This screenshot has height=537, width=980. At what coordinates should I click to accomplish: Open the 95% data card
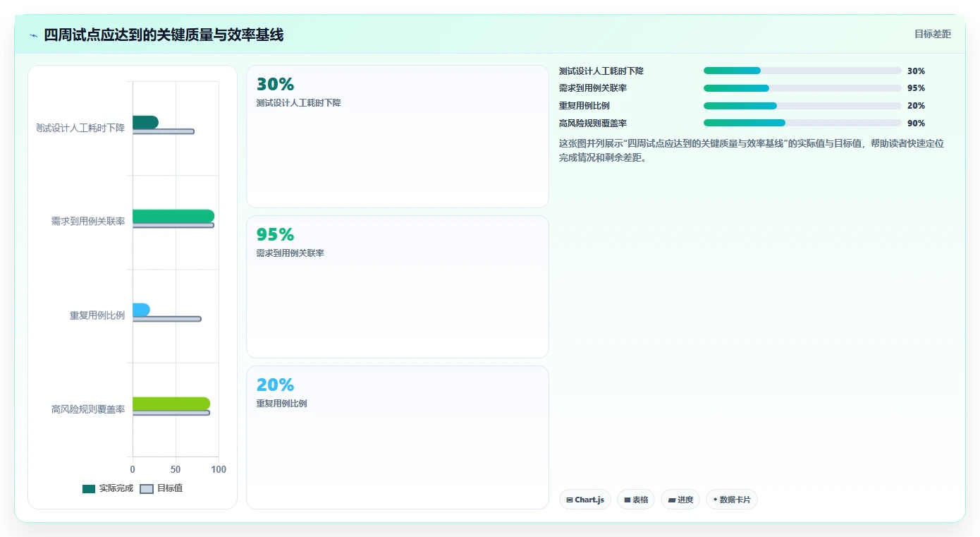(397, 287)
